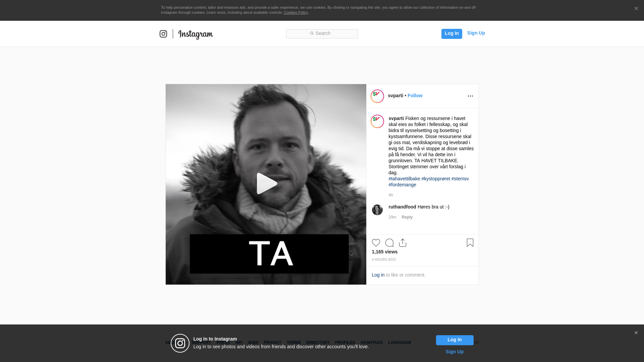Open the Cookies Policy link

pyautogui.click(x=296, y=12)
